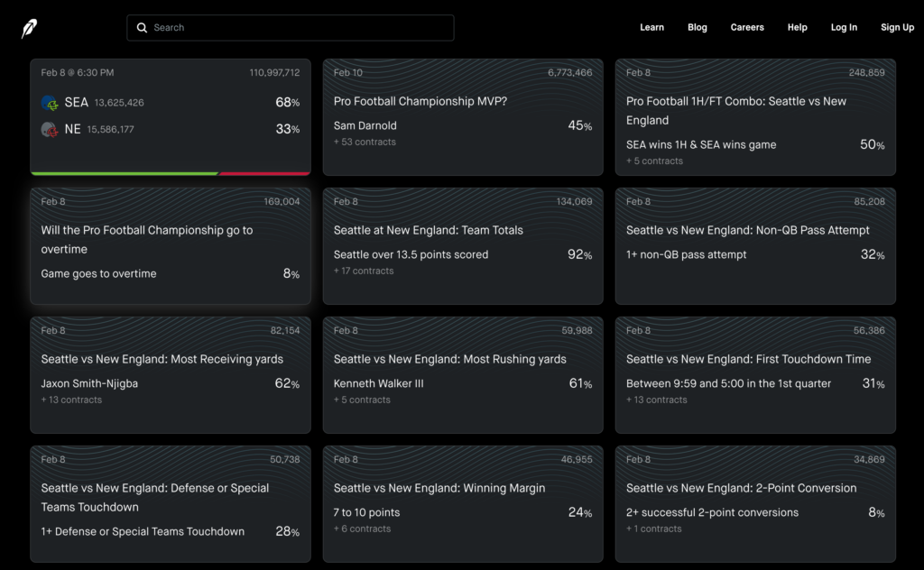The width and height of the screenshot is (924, 570).
Task: Open the Help page
Action: (797, 28)
